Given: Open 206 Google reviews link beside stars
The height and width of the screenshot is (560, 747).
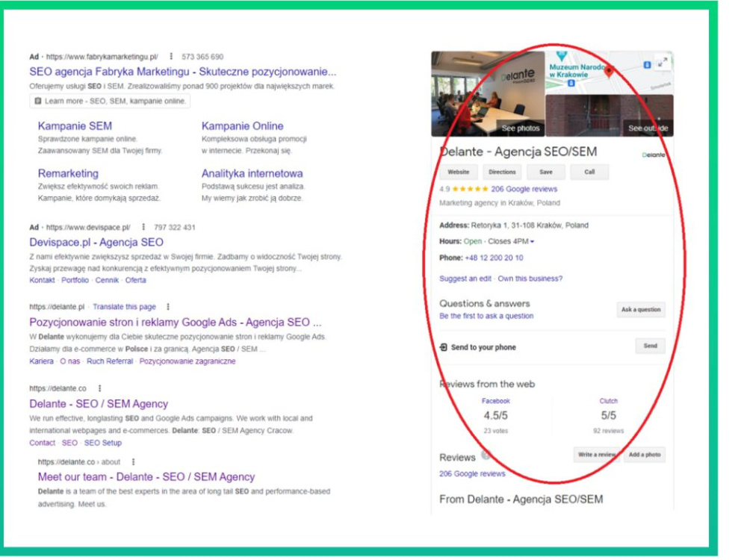Looking at the screenshot, I should point(524,189).
